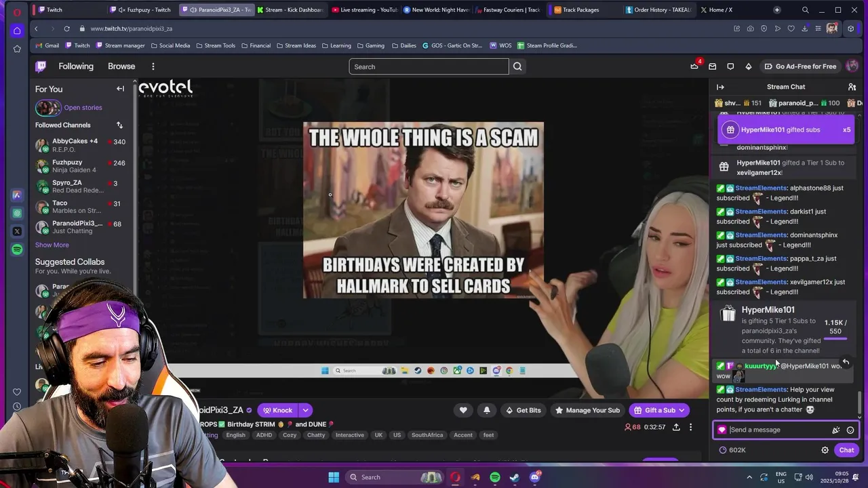Open Twitch user avatar menu
This screenshot has height=488, width=868.
click(852, 66)
